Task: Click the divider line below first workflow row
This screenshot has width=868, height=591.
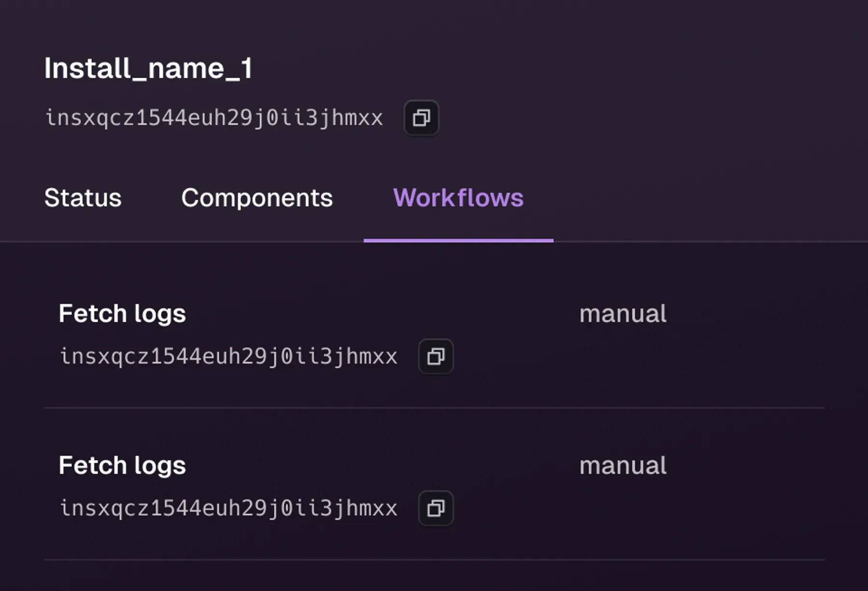Action: coord(434,408)
